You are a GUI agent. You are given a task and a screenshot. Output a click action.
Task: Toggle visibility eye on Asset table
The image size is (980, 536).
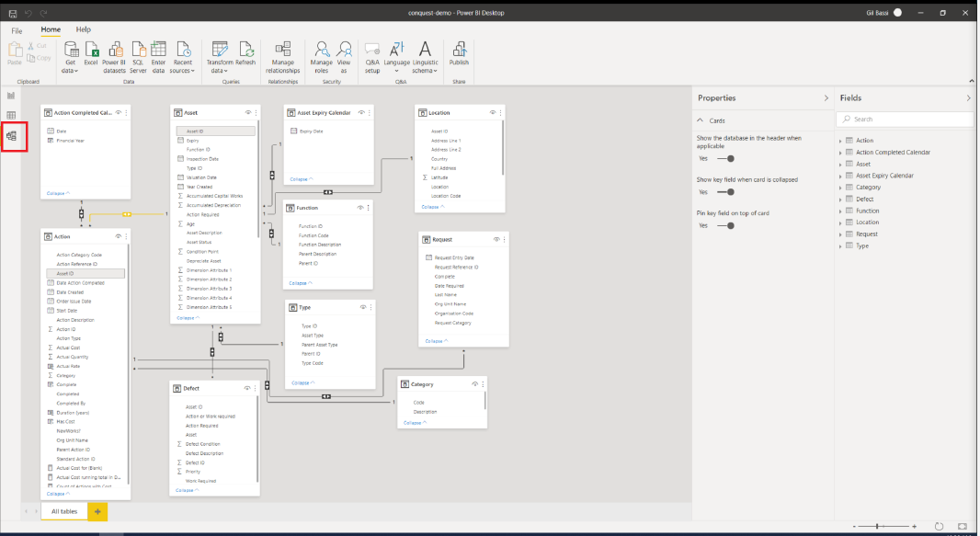click(x=248, y=112)
